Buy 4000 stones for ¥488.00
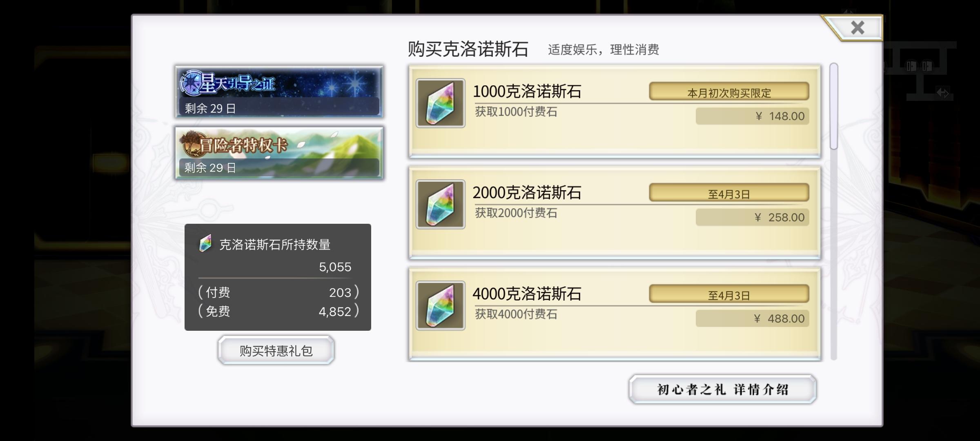 (752, 318)
